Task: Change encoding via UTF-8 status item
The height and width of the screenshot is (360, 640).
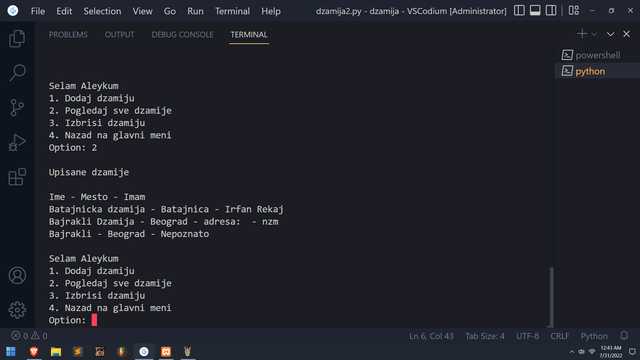Action: (x=527, y=336)
